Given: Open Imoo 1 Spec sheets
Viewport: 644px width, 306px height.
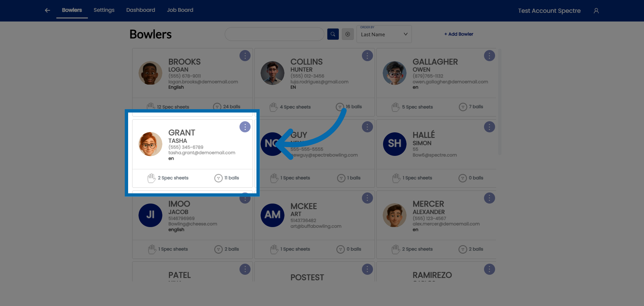Looking at the screenshot, I should (168, 249).
